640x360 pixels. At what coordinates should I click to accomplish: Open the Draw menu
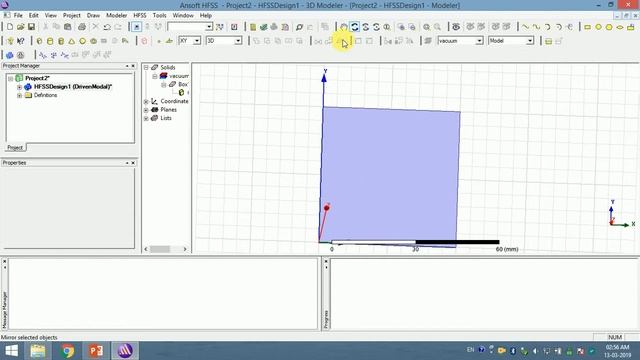(93, 16)
